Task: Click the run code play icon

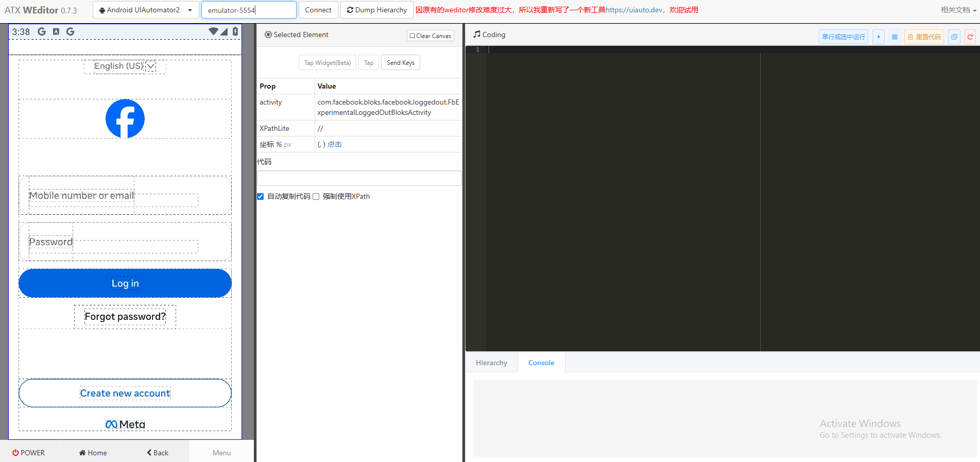Action: [879, 37]
